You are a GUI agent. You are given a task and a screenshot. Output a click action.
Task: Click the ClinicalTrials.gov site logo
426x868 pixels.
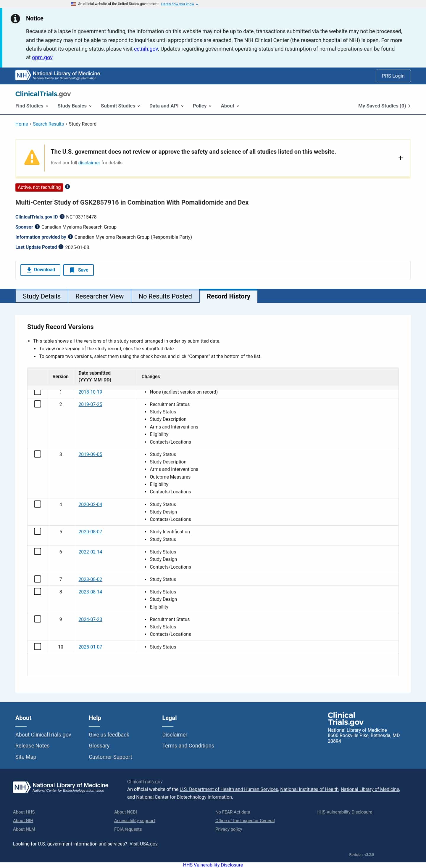coord(43,94)
